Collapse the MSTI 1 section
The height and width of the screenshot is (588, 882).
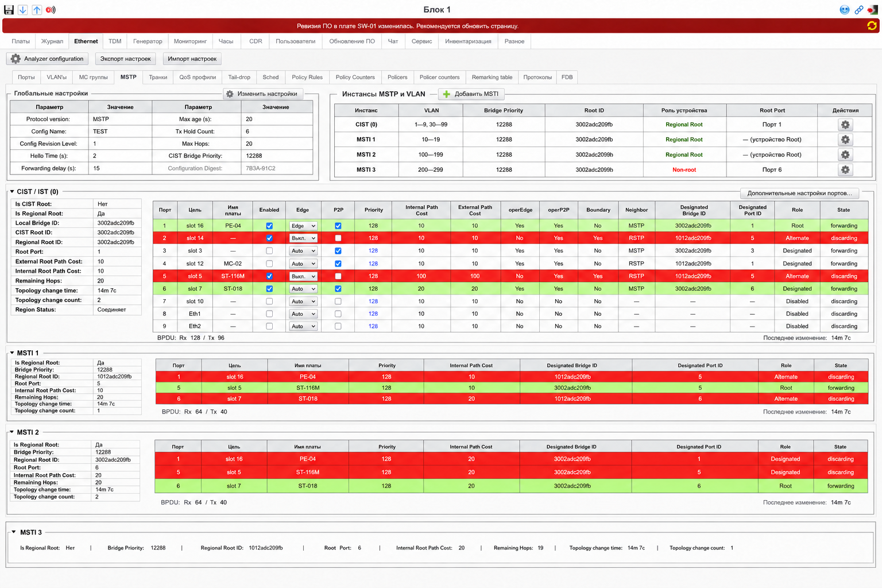[x=12, y=353]
